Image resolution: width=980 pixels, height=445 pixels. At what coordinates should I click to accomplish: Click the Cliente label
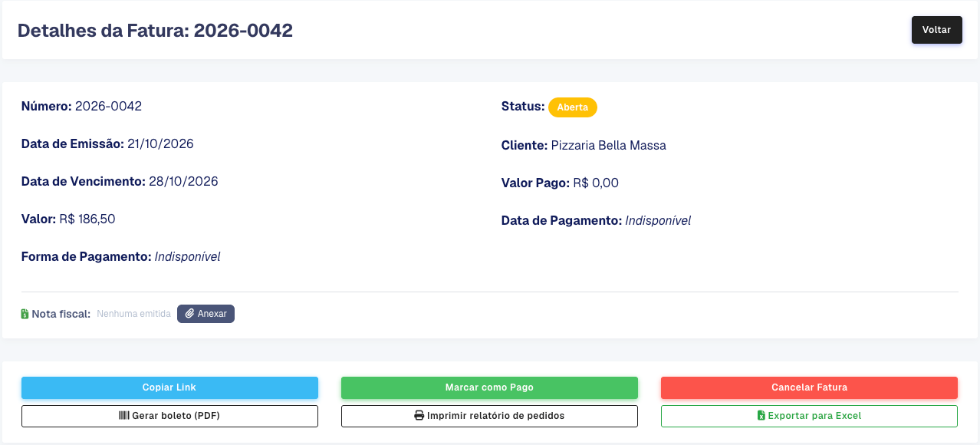(x=525, y=145)
